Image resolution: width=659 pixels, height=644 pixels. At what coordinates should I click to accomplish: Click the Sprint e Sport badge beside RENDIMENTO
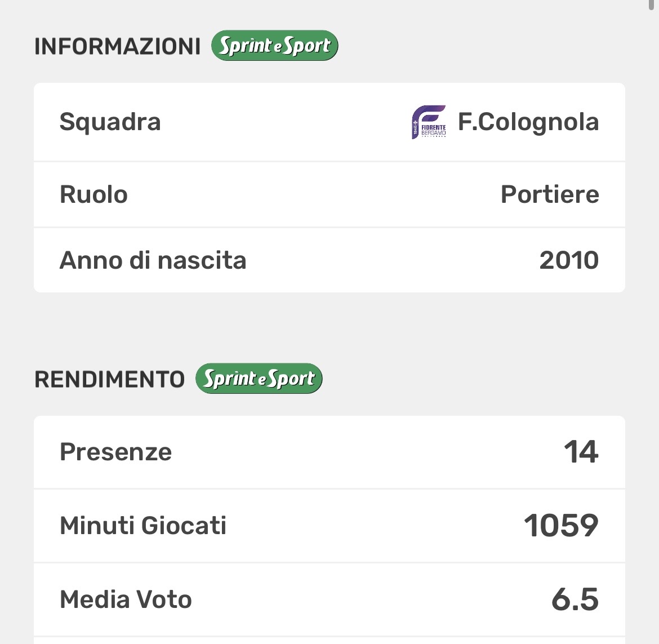pyautogui.click(x=259, y=379)
